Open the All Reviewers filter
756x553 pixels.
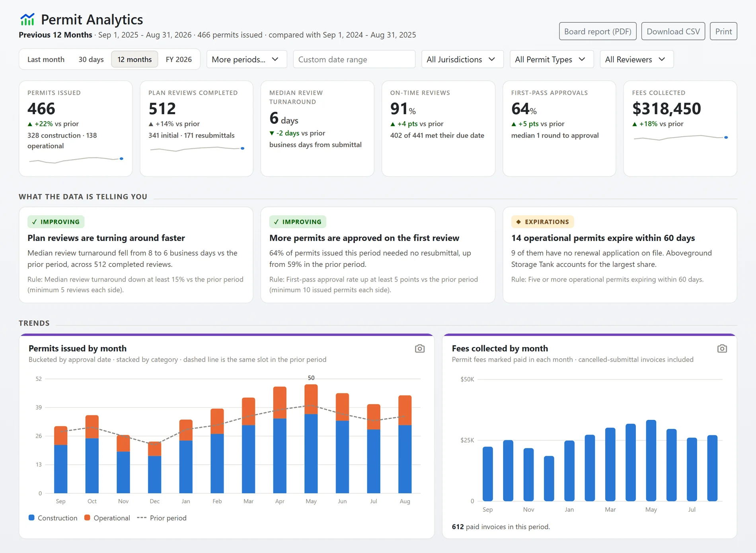[637, 59]
